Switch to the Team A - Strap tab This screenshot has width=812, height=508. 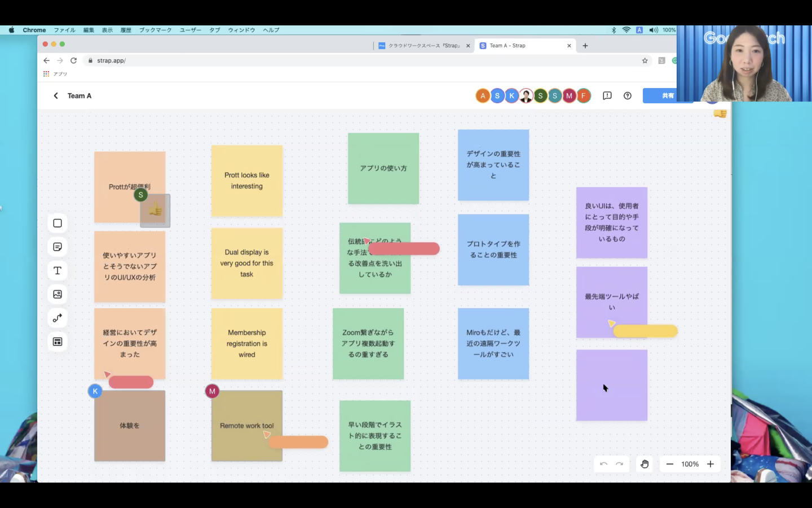point(526,46)
